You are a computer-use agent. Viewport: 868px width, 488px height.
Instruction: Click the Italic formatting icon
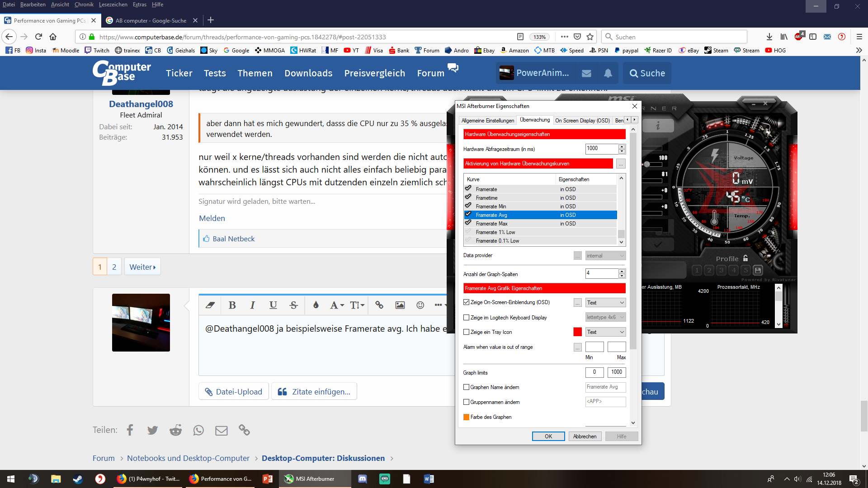(252, 305)
